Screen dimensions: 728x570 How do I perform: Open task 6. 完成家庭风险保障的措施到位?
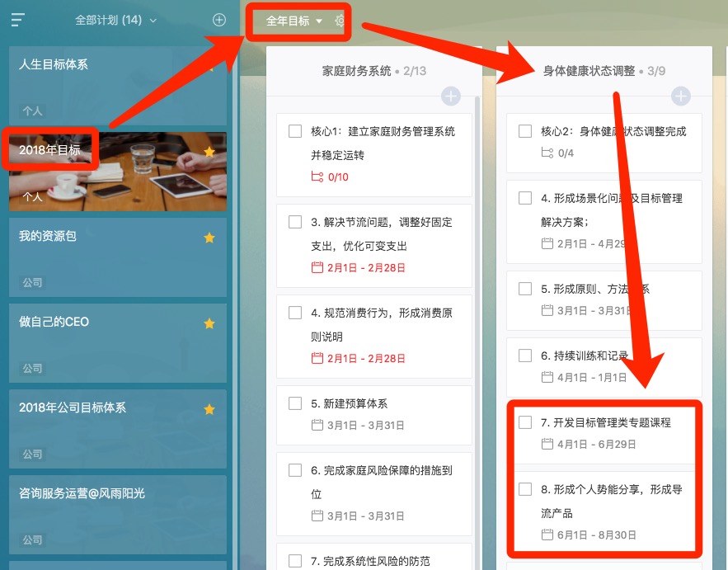pyautogui.click(x=374, y=494)
